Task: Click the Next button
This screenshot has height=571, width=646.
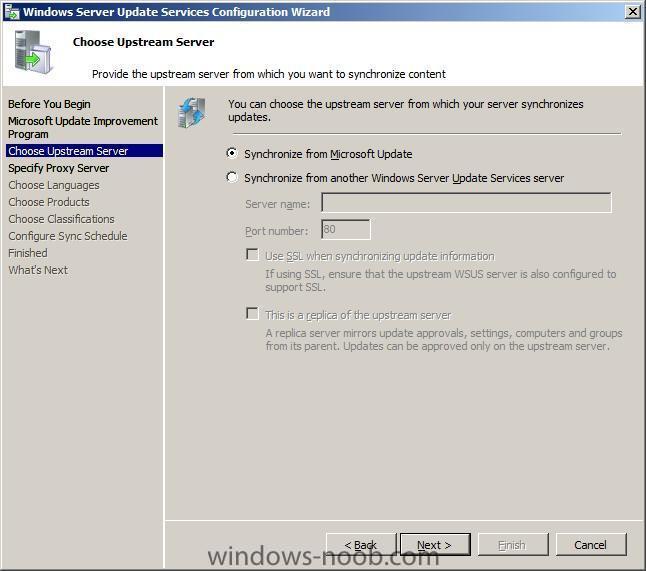Action: pos(435,545)
